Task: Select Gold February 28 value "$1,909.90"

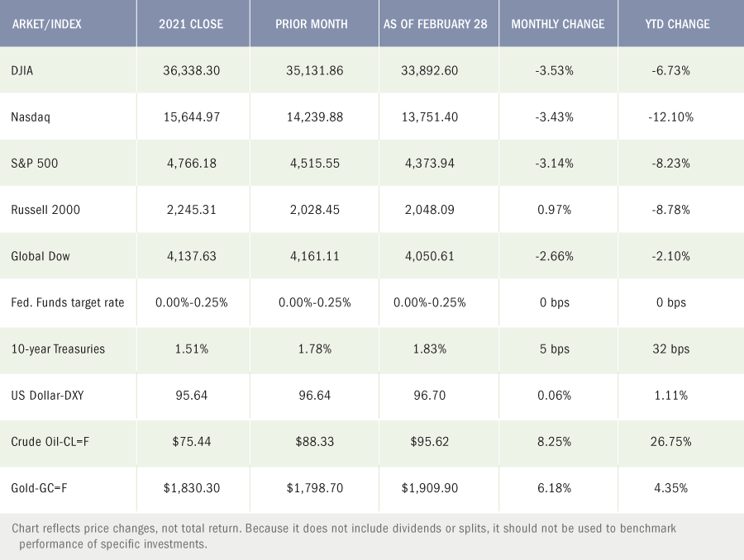Action: (x=429, y=488)
